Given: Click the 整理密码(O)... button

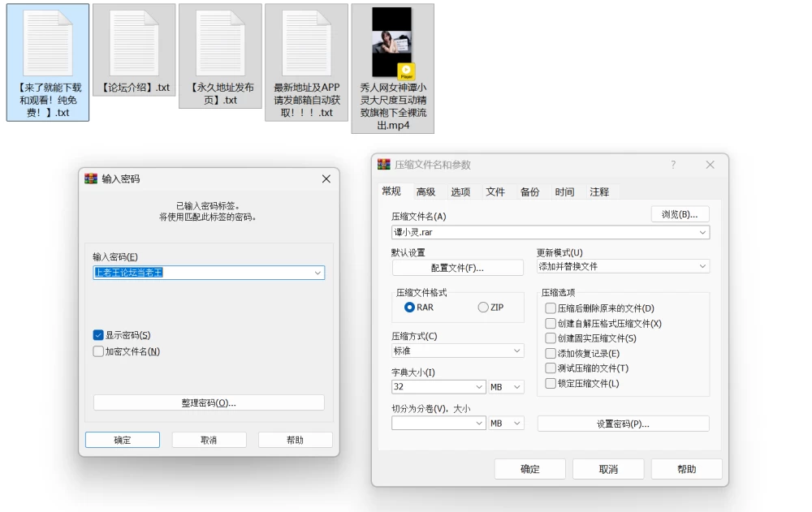Looking at the screenshot, I should coord(209,402).
